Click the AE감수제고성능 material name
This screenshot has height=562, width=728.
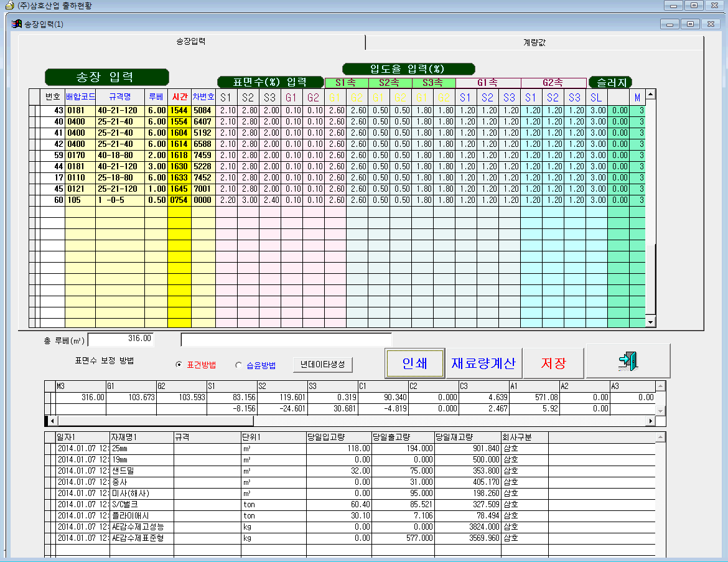point(142,527)
